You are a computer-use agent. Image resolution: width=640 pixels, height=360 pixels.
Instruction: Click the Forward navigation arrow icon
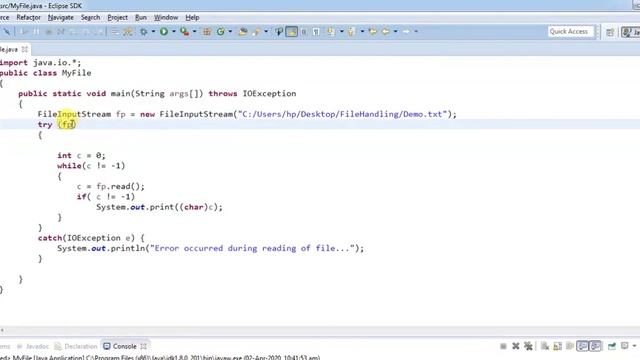point(406,31)
